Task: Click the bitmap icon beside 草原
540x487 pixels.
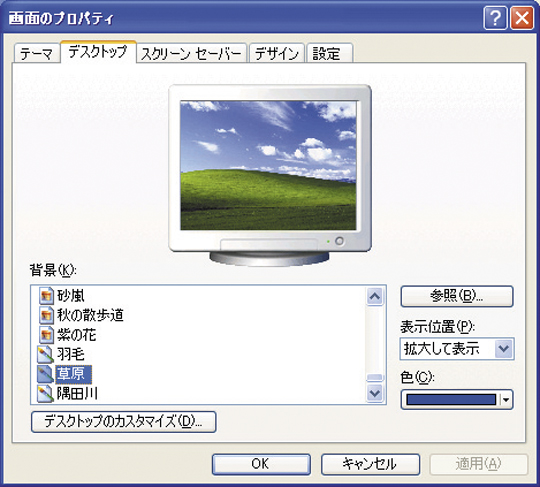Action: click(45, 374)
